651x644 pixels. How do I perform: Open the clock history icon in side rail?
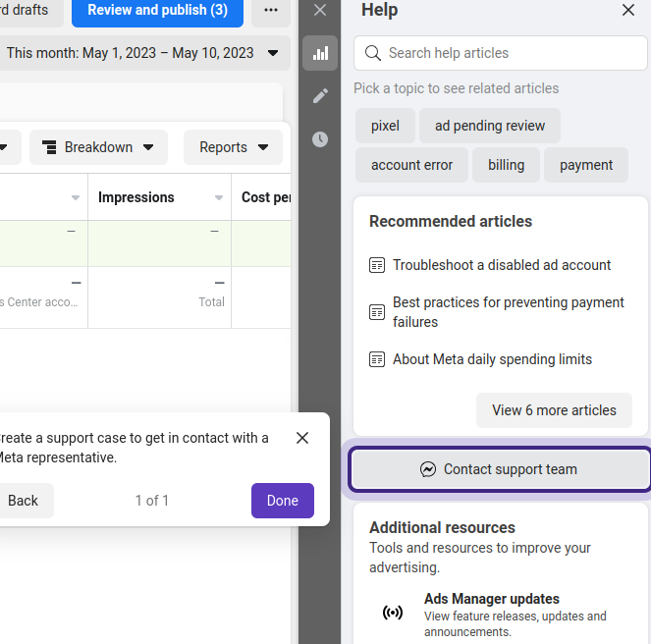(x=320, y=139)
